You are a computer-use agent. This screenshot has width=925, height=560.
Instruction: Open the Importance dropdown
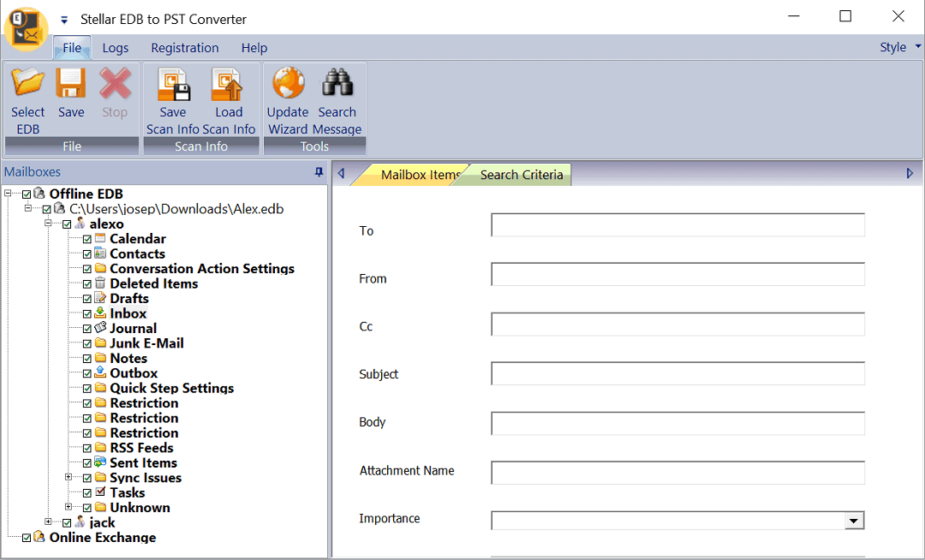pos(854,521)
